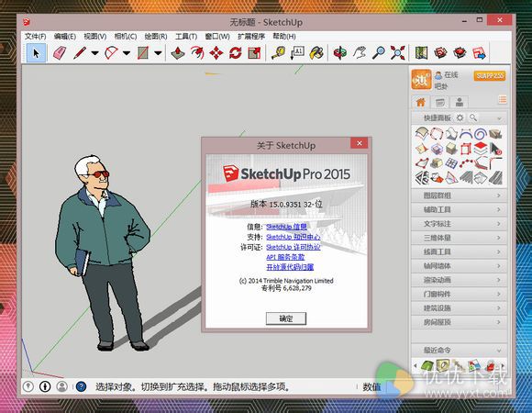This screenshot has width=532, height=413.
Task: Open the 帮助(H) menu
Action: pos(284,37)
